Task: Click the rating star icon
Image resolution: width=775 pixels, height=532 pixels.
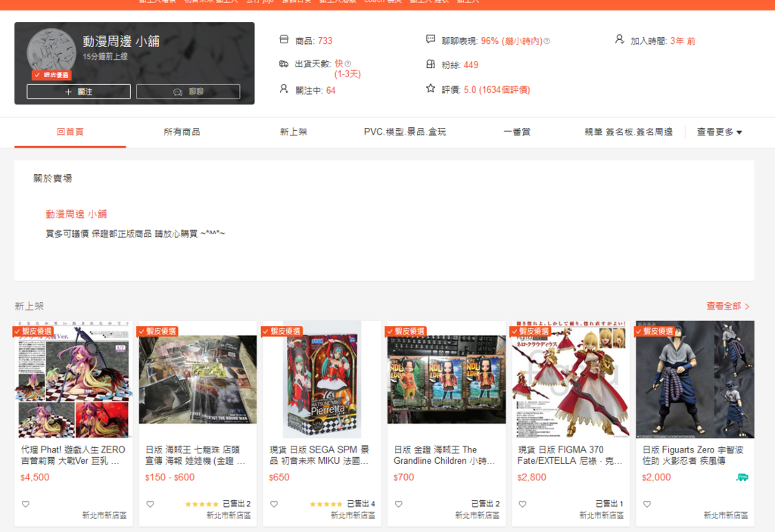Action: point(431,89)
